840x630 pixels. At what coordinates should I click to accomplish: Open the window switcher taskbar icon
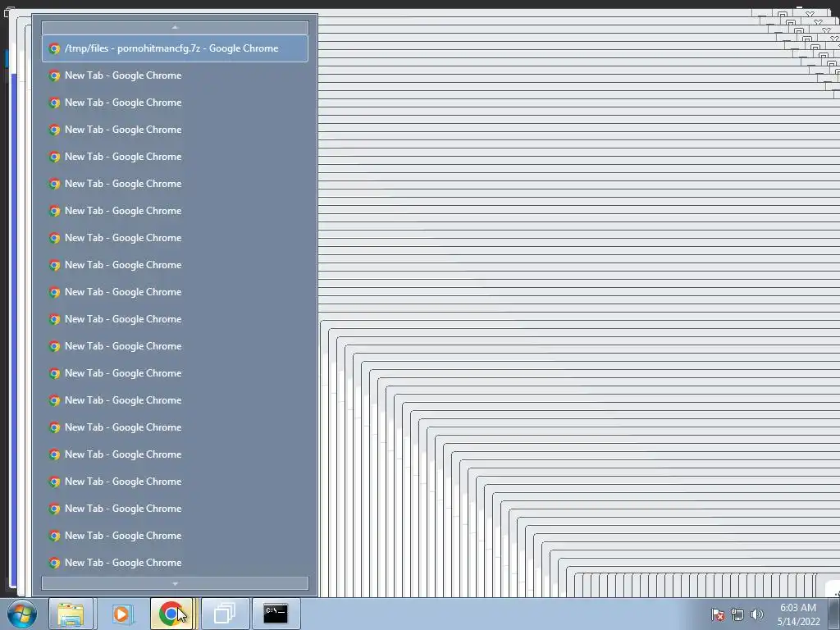[225, 614]
